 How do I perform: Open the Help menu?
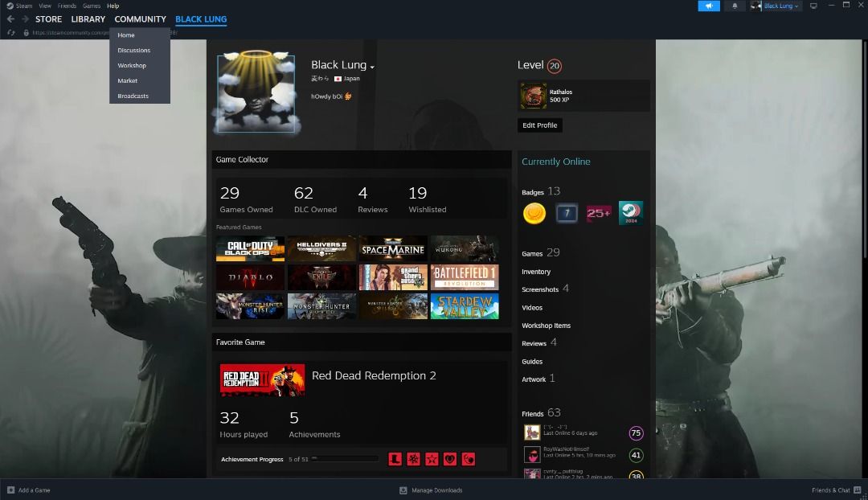coord(113,6)
